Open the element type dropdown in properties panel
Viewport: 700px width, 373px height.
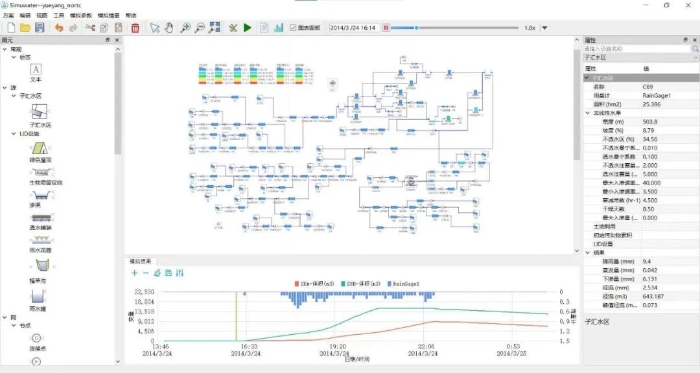[x=641, y=58]
